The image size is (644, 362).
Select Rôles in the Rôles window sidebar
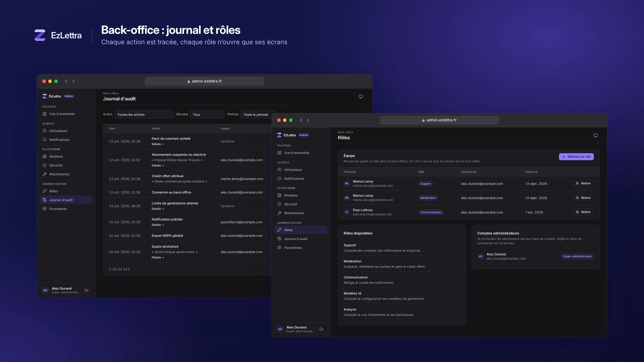coord(301,230)
